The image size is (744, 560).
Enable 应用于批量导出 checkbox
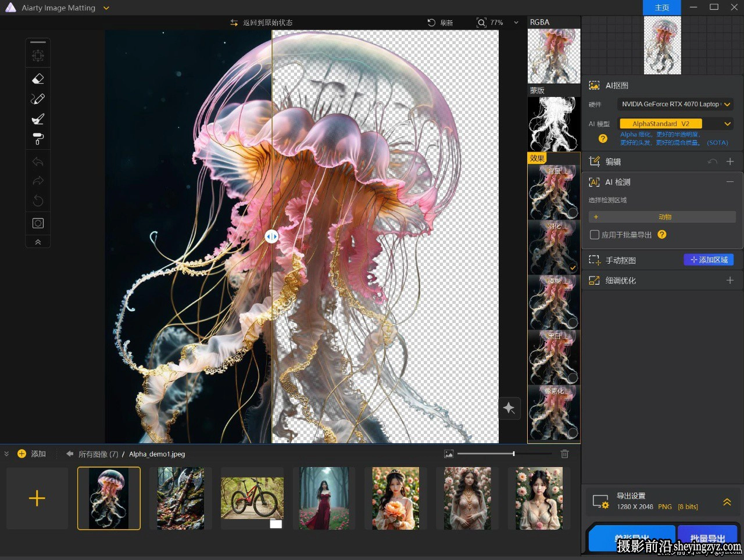[595, 235]
